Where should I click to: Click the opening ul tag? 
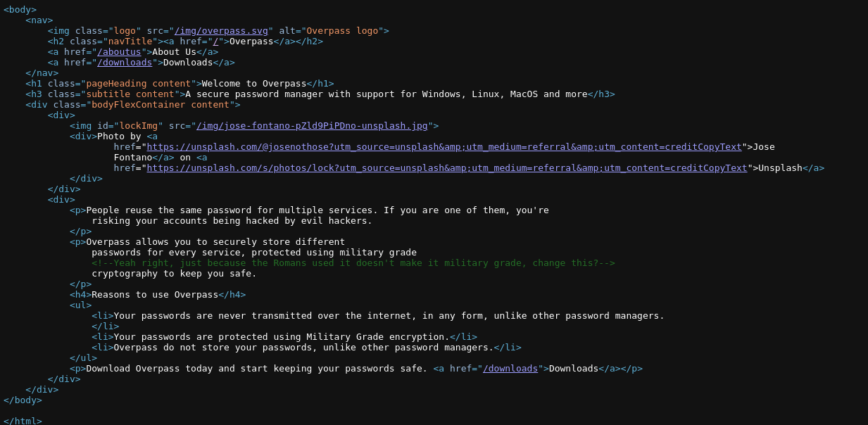80,305
